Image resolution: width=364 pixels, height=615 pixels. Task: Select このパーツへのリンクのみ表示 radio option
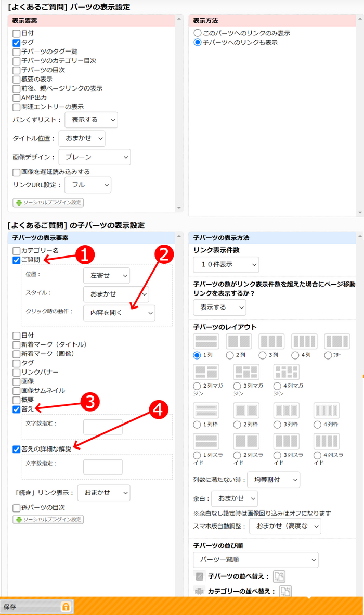(x=197, y=33)
